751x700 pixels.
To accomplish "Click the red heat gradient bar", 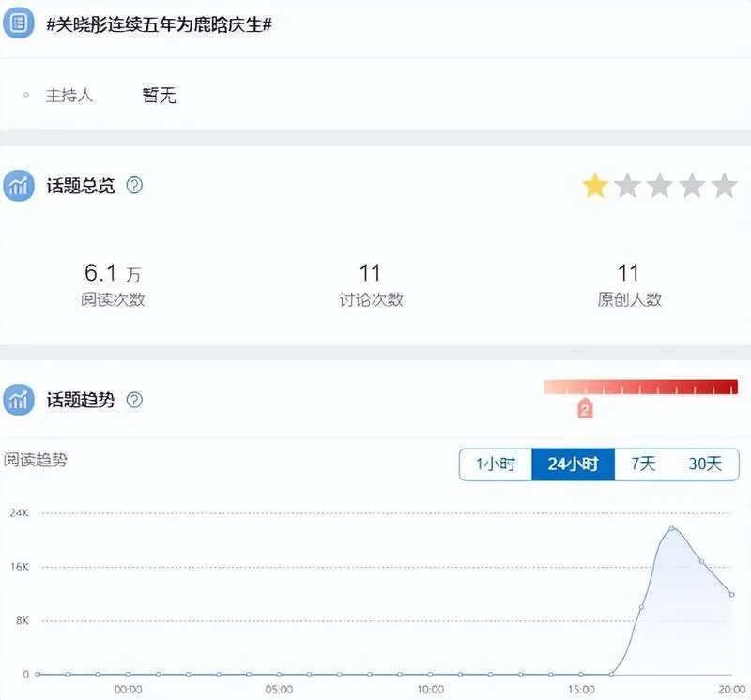I will [x=640, y=387].
